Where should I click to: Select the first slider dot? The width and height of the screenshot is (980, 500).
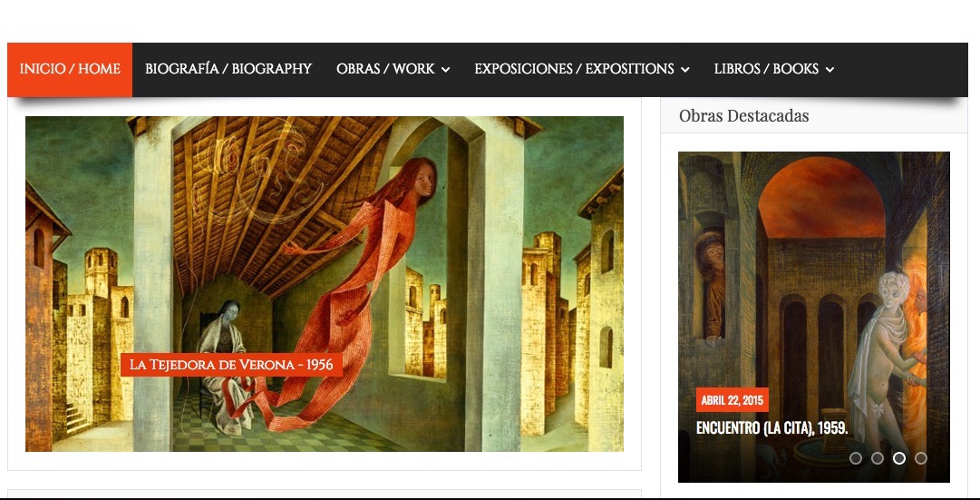tap(856, 458)
